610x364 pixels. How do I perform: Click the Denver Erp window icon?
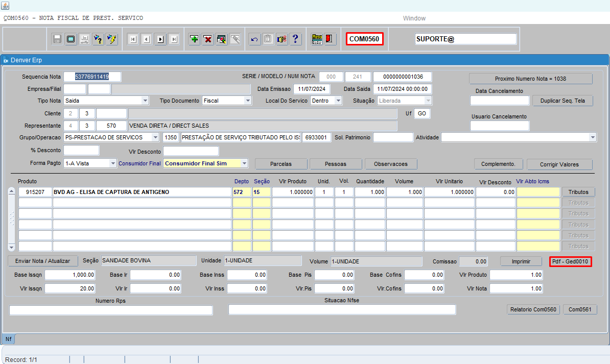point(6,60)
